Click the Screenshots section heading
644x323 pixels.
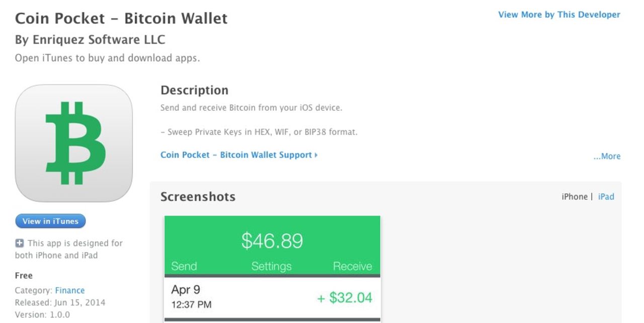(x=198, y=197)
